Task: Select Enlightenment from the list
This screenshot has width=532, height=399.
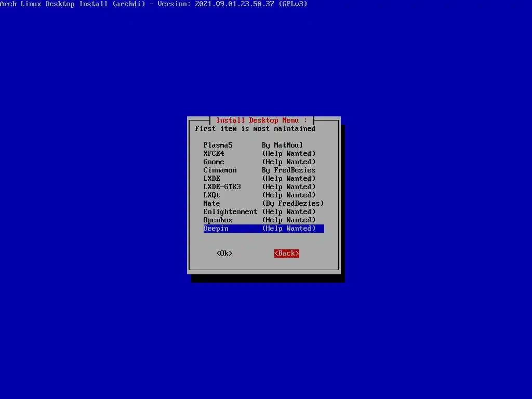Action: click(263, 212)
